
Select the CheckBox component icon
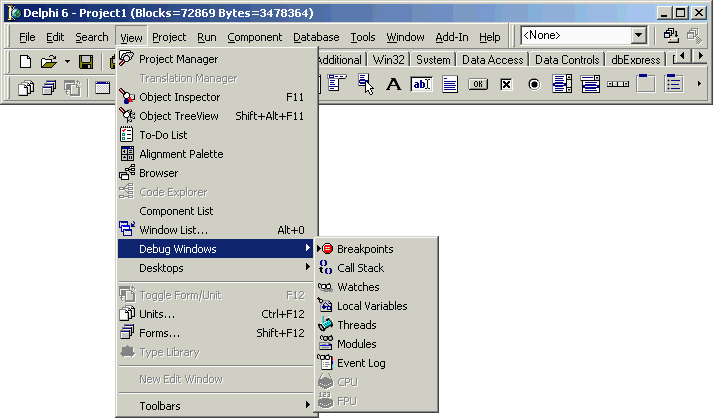click(506, 84)
